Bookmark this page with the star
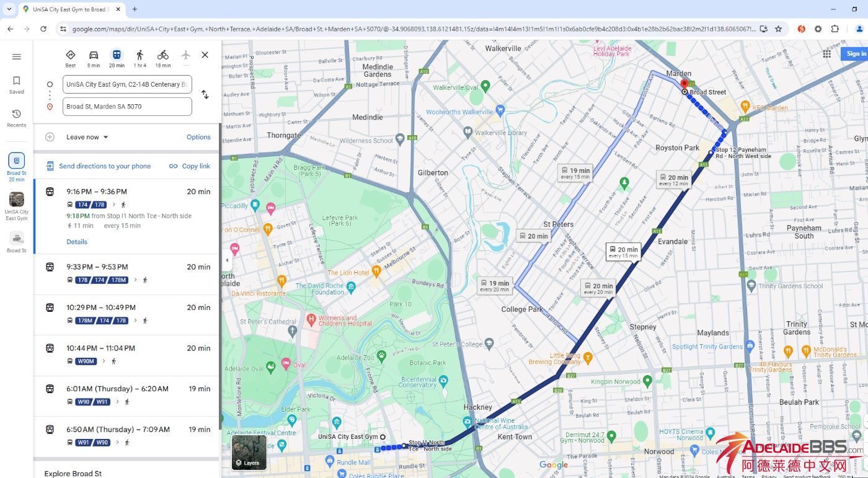Viewport: 868px width, 478px height. coord(779,29)
